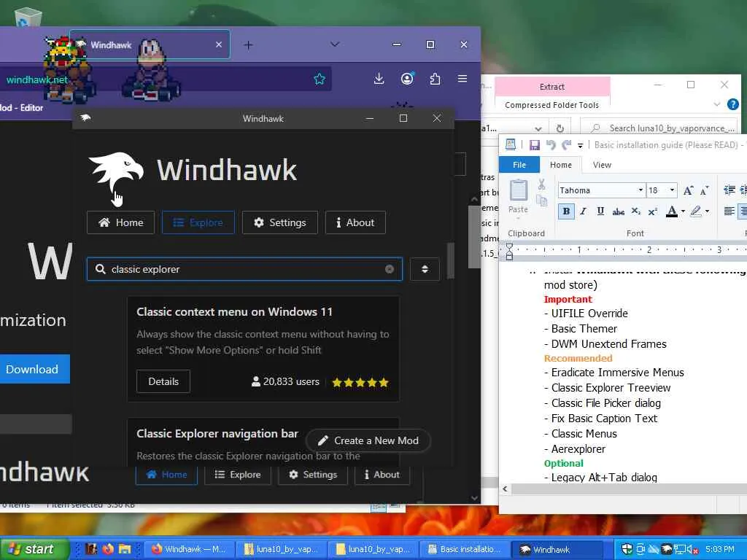This screenshot has width=747, height=560.
Task: Clear the Windhawk search text
Action: [x=390, y=269]
